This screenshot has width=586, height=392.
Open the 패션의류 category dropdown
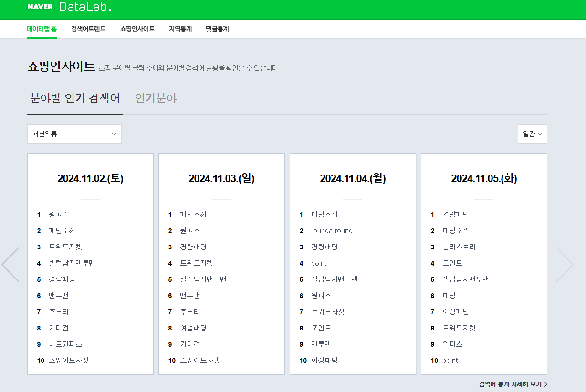click(x=74, y=134)
